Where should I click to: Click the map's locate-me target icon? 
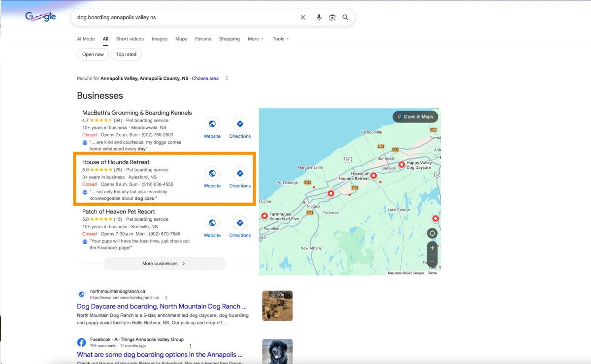click(x=432, y=233)
